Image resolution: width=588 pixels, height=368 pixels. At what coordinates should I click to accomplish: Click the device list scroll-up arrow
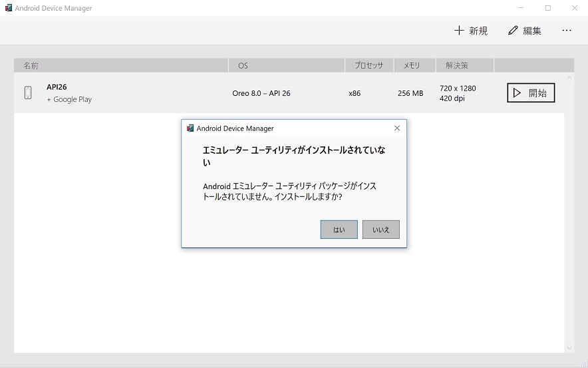[x=569, y=78]
